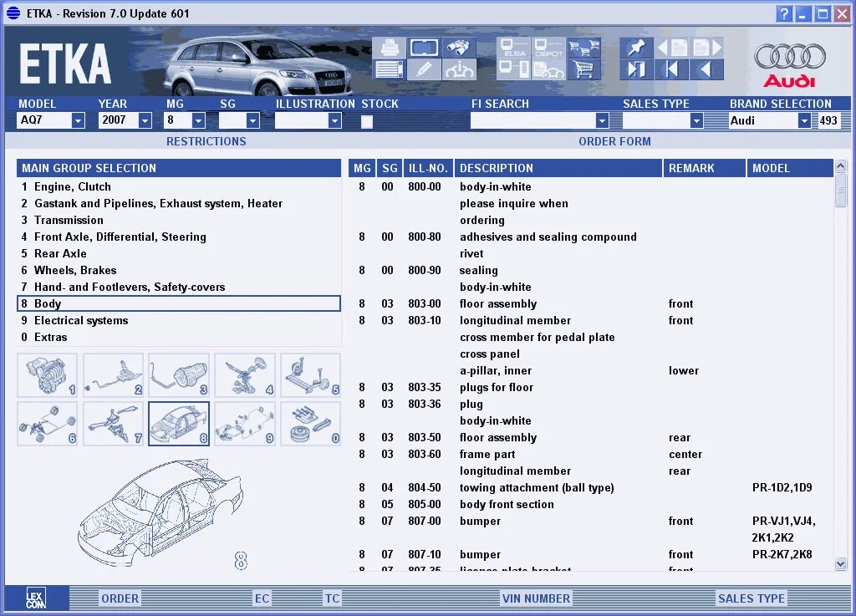Select row 803-00 floor assembly
The image size is (856, 616).
coord(591,303)
